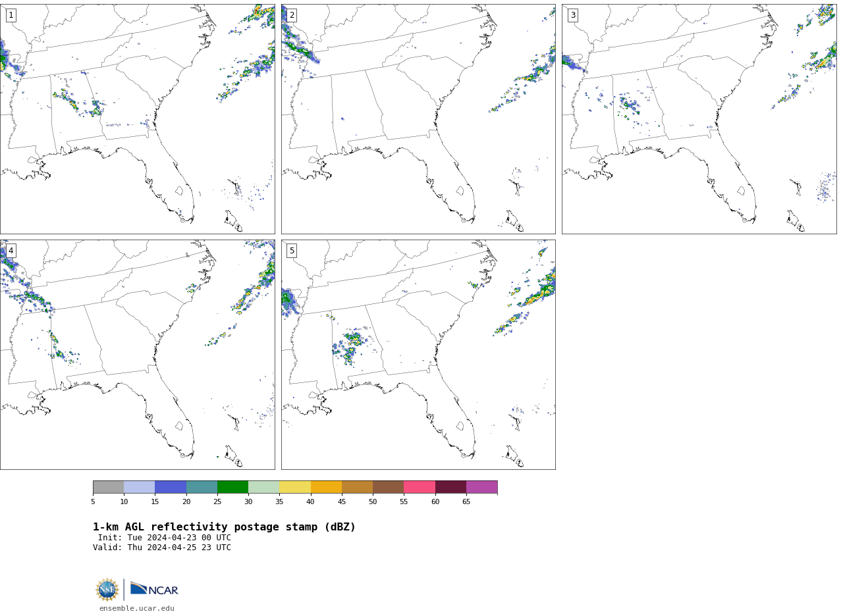
Task: Click the blue 15-20 dBZ swatch
Action: pos(171,487)
